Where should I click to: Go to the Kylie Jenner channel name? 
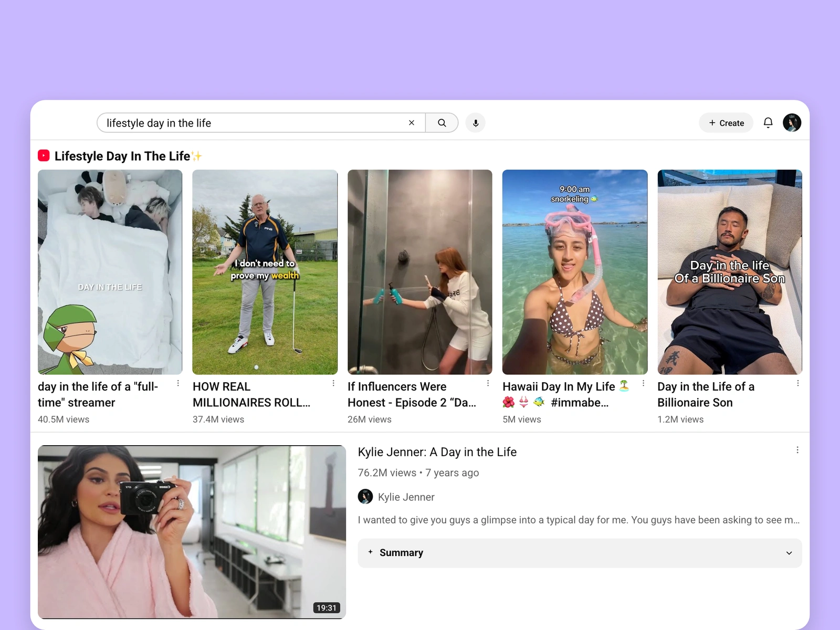pos(406,497)
